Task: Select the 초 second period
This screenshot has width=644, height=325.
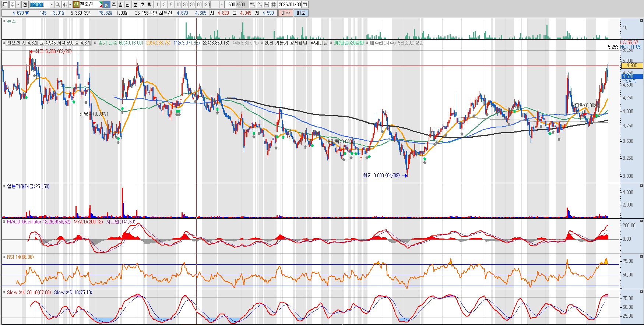Action: (x=142, y=4)
